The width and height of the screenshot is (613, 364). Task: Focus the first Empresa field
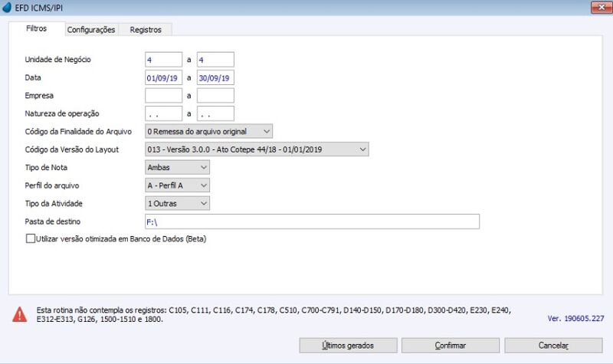point(163,96)
